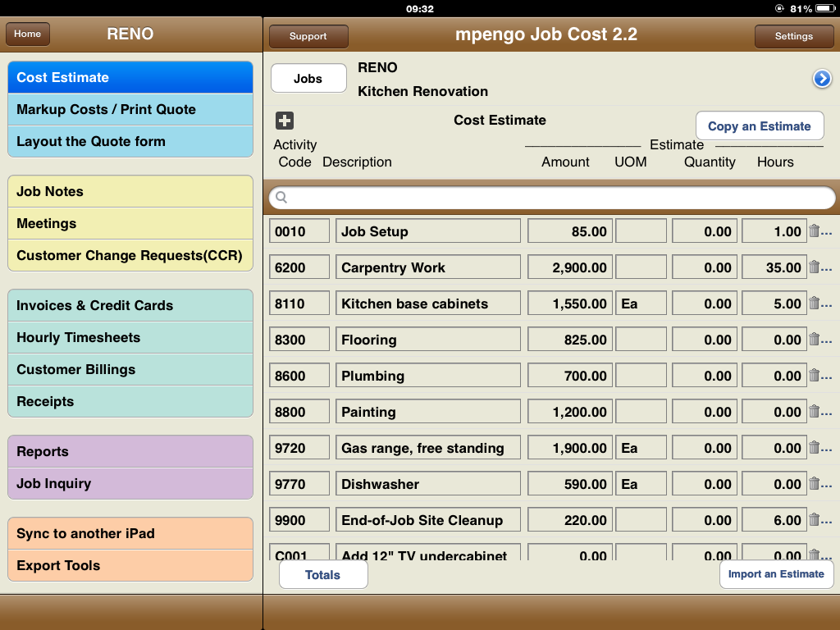The height and width of the screenshot is (630, 840).
Task: Open the Jobs selector
Action: (308, 79)
